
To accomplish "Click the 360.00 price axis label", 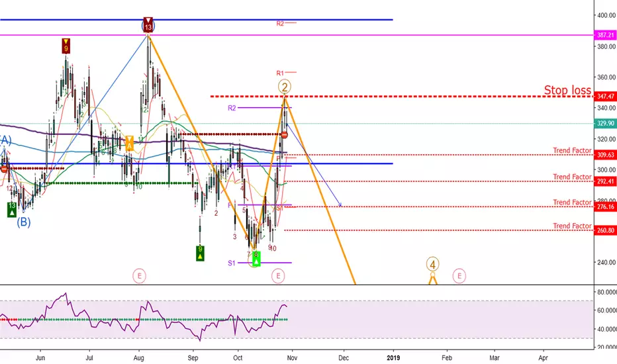I will point(607,77).
